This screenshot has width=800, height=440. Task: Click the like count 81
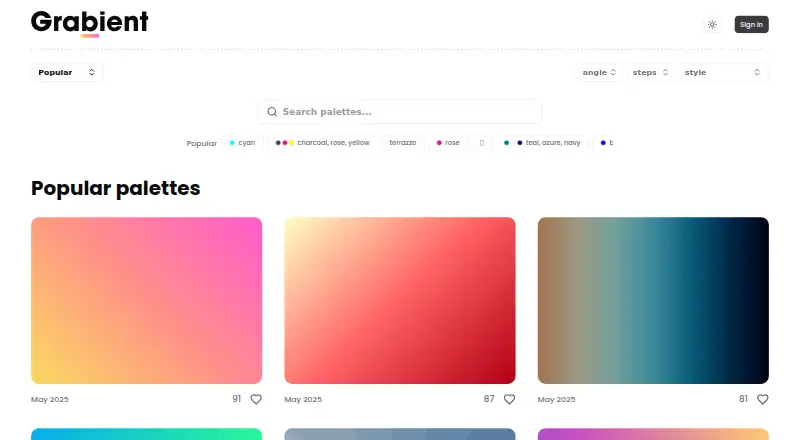743,399
